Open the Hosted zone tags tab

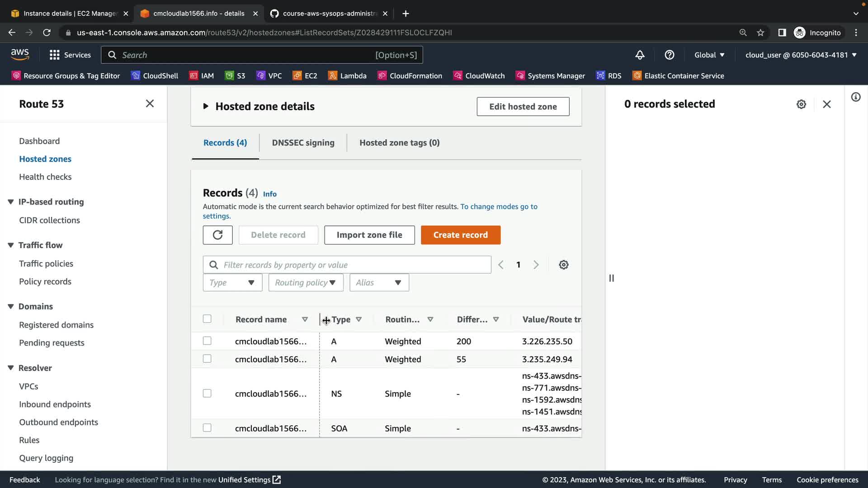(399, 143)
